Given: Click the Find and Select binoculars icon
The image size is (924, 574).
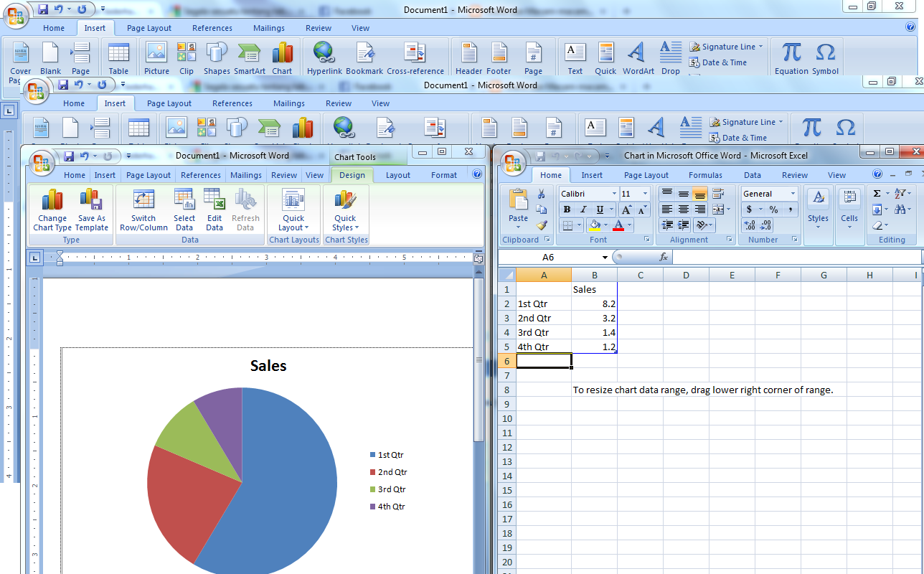Looking at the screenshot, I should tap(900, 210).
